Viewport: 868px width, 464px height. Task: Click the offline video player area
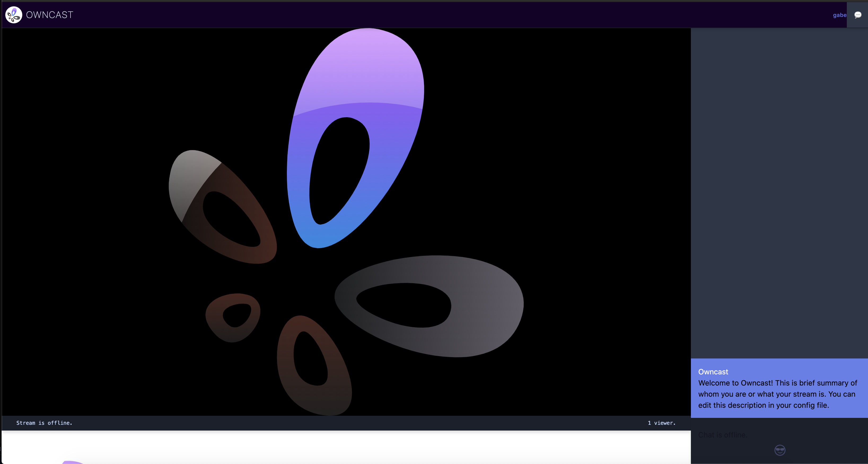click(x=347, y=222)
